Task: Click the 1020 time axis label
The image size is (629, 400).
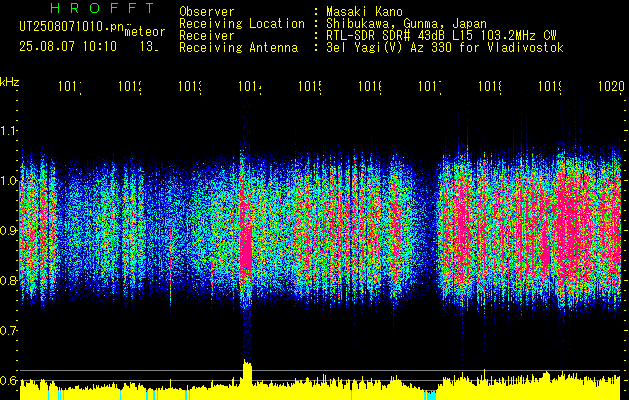Action: [611, 86]
